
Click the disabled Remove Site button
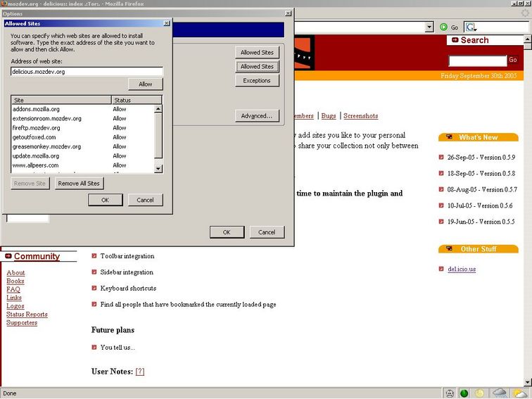click(x=30, y=184)
